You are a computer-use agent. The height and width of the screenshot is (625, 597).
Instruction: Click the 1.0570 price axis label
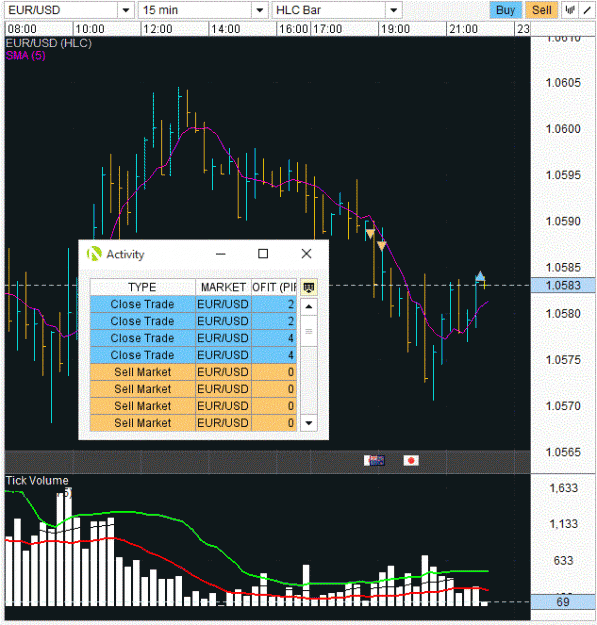[563, 406]
